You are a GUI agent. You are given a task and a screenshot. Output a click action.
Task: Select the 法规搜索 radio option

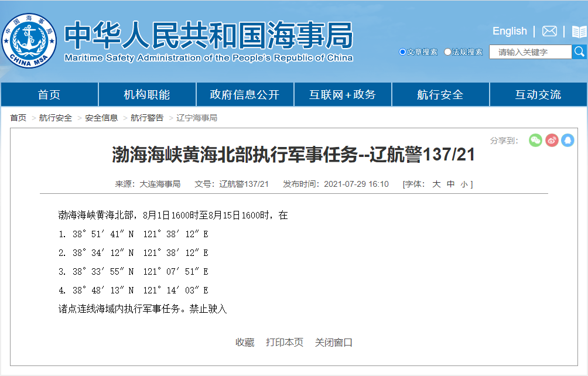pyautogui.click(x=447, y=52)
